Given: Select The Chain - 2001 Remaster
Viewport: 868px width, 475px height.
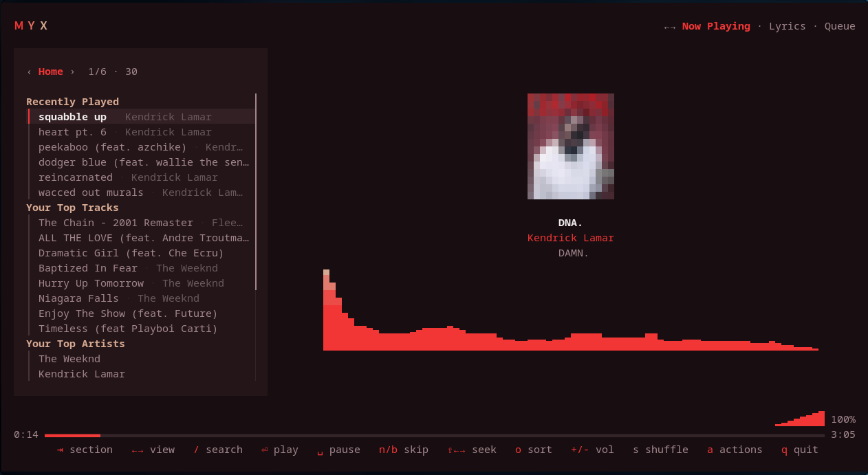Looking at the screenshot, I should (x=142, y=223).
